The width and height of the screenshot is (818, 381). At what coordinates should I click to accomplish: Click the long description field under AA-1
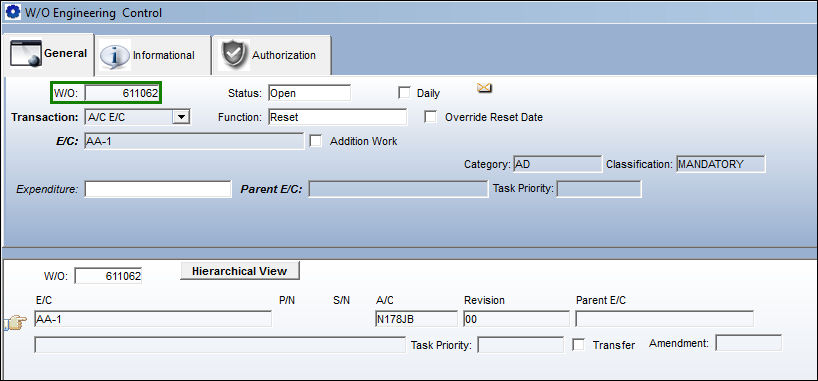(220, 344)
